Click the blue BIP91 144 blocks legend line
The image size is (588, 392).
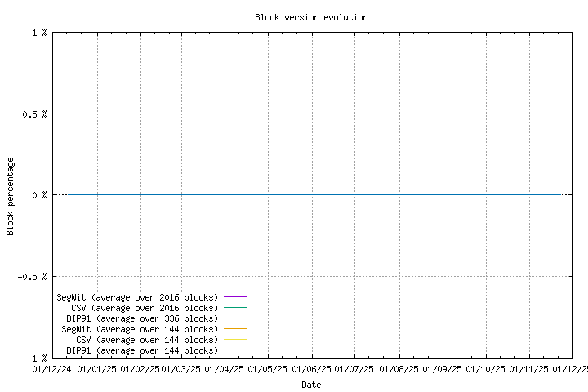[x=234, y=350]
